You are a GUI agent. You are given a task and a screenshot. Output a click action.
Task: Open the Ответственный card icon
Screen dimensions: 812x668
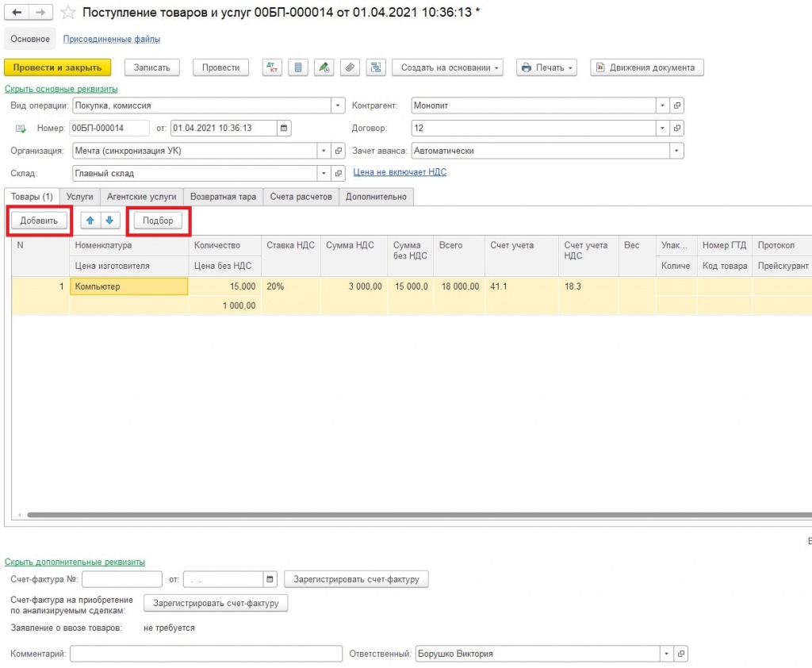(x=681, y=654)
